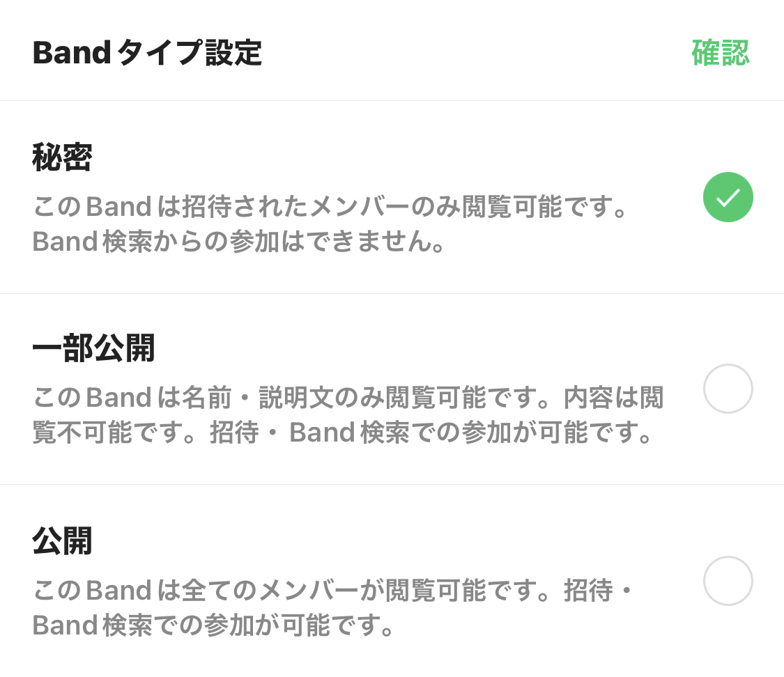Click the divider between 一部公開 and 公開

tap(392, 484)
